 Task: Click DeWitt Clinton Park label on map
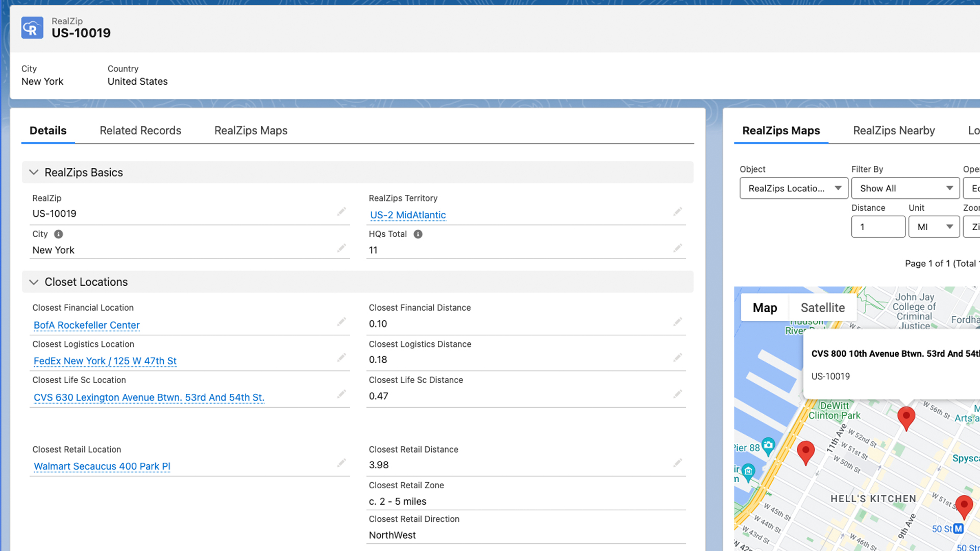(834, 411)
